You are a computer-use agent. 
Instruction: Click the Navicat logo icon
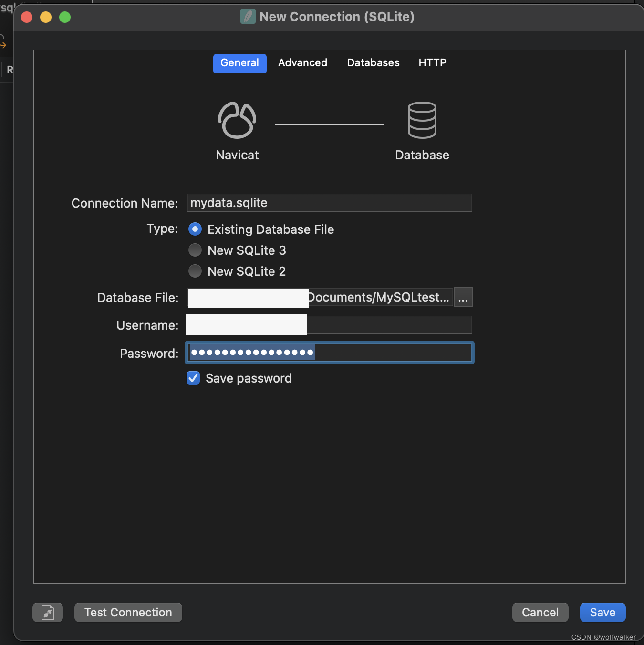[x=237, y=120]
